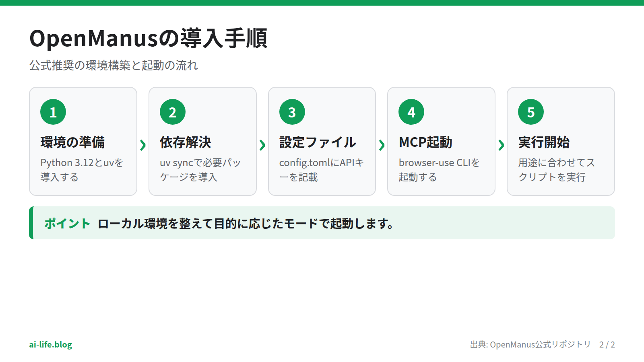This screenshot has width=644, height=362.
Task: Click the green step 5 number badge
Action: click(531, 112)
